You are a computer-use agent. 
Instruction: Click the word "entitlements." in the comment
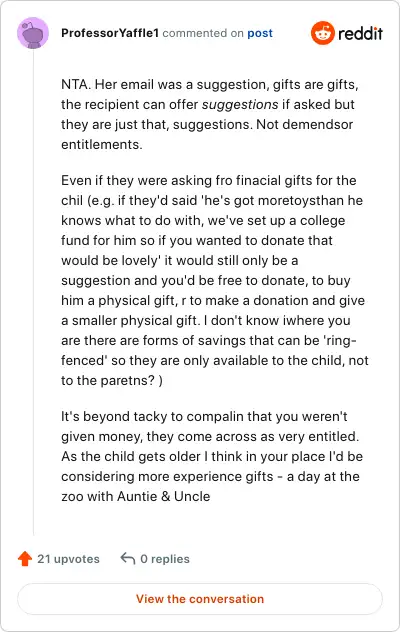click(x=102, y=144)
